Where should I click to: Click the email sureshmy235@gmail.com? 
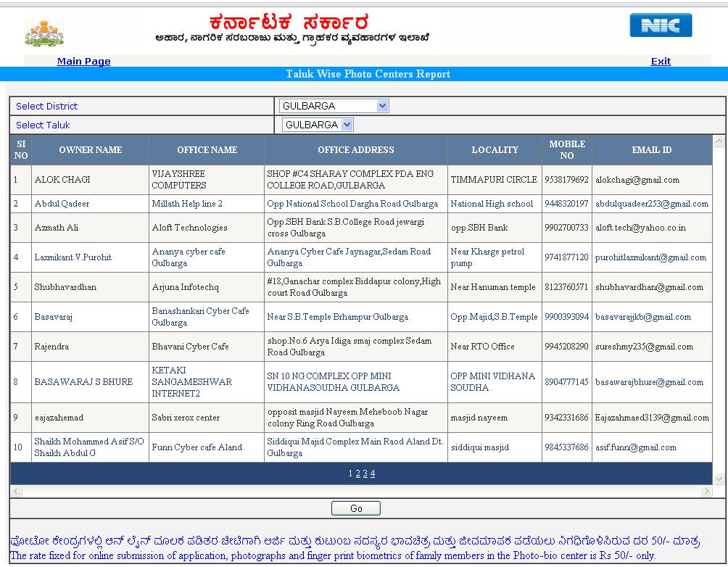pyautogui.click(x=644, y=347)
